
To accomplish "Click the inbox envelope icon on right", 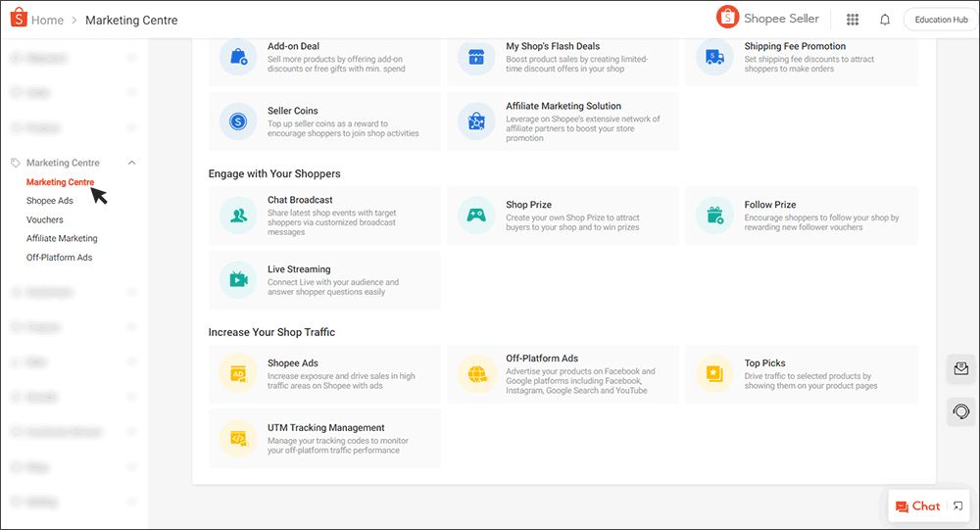I will point(961,369).
